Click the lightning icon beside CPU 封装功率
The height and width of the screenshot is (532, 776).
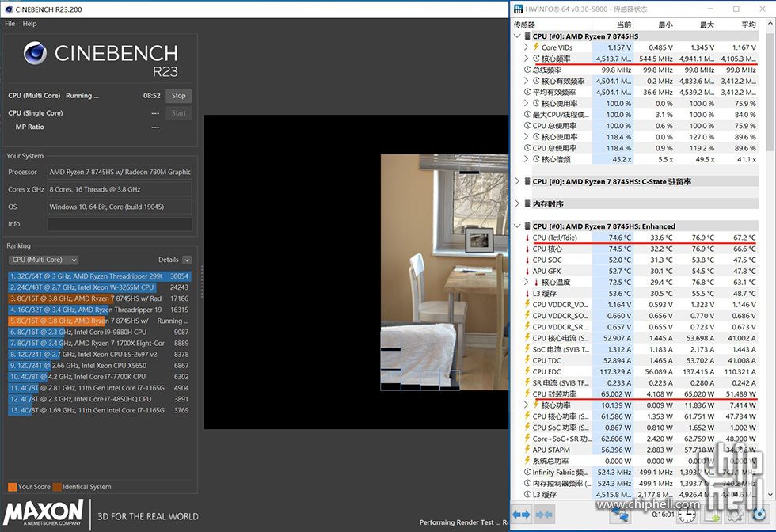527,394
